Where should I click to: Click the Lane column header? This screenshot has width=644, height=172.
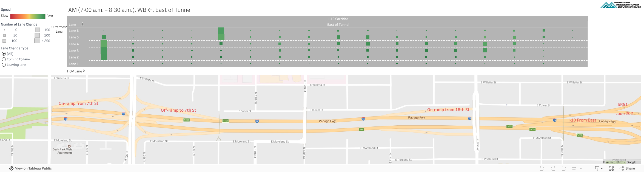point(72,25)
